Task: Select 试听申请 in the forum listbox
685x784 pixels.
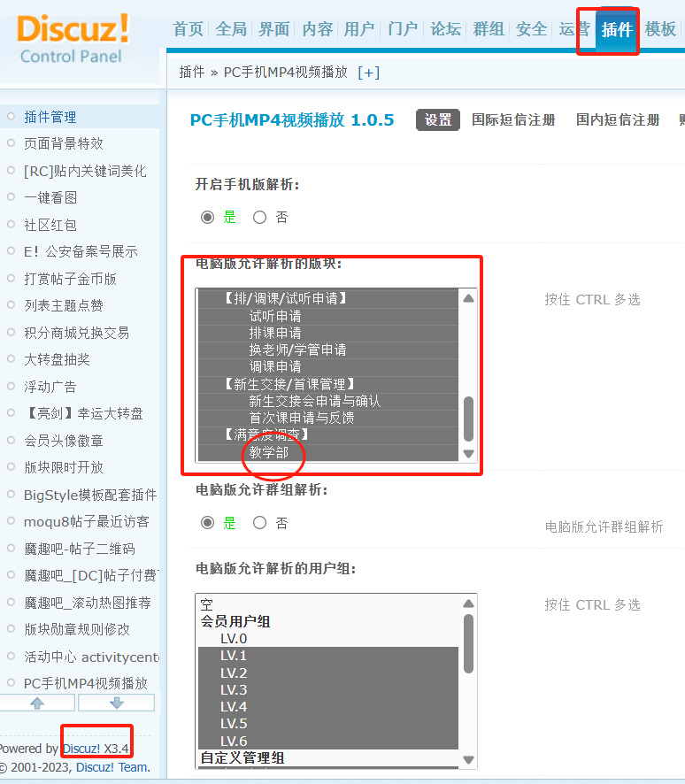Action: (x=274, y=316)
